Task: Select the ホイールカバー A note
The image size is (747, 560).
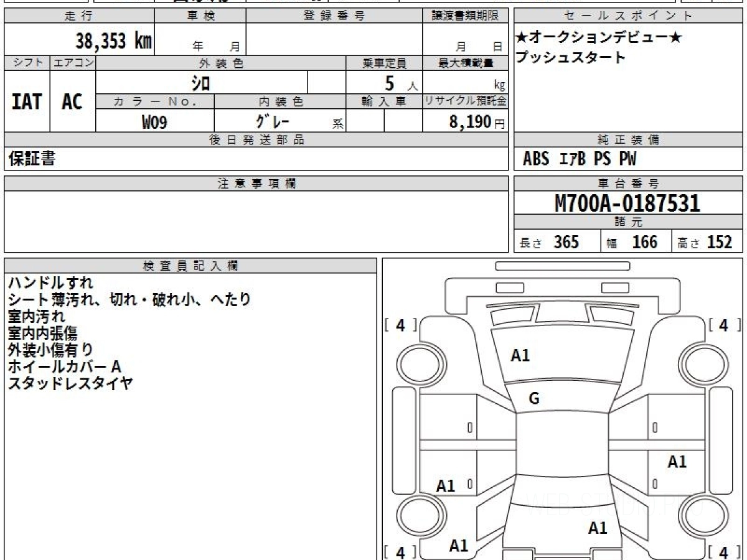Action: 64,366
